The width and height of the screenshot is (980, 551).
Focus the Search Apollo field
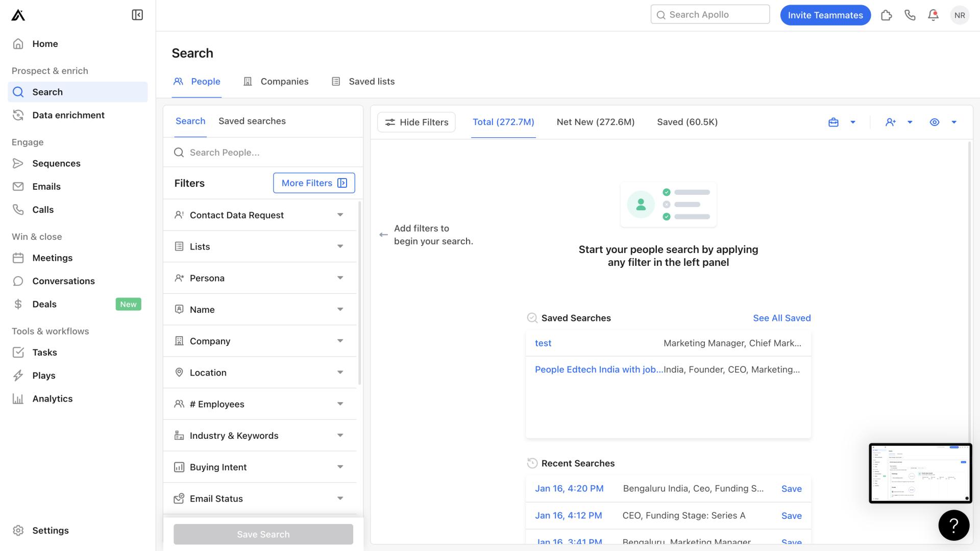(710, 15)
